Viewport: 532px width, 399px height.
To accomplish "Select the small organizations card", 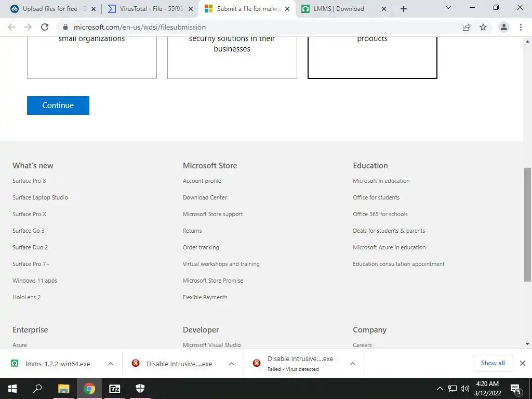I will coord(92,57).
